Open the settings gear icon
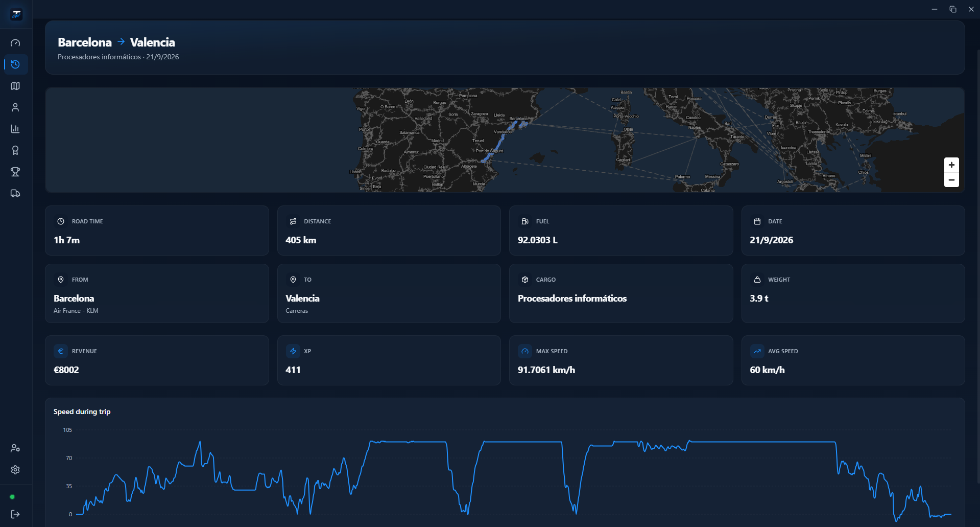 15,470
